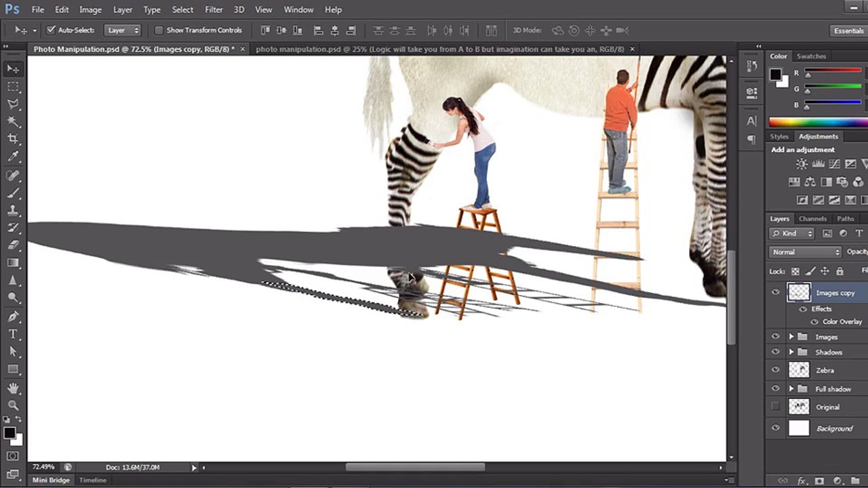Select the Hand tool

pyautogui.click(x=13, y=388)
